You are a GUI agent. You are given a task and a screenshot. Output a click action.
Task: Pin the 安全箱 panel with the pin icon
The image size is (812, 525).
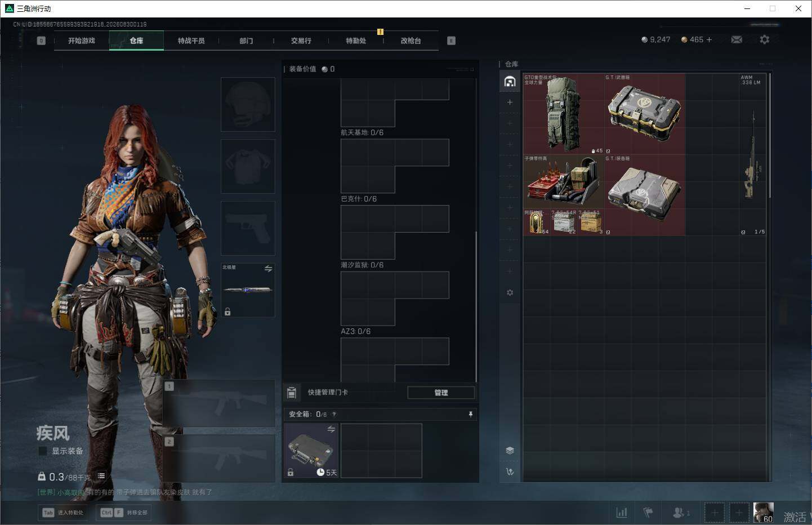471,414
